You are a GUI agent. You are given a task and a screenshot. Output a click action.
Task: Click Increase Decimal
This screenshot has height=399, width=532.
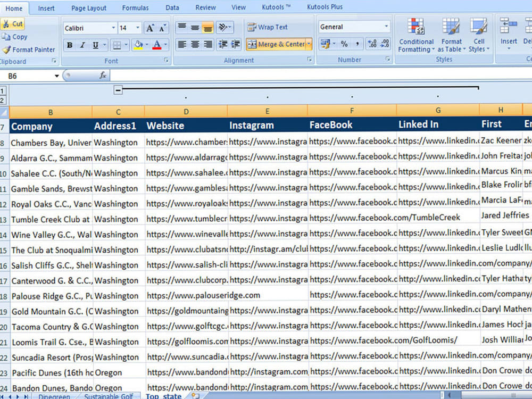point(372,44)
